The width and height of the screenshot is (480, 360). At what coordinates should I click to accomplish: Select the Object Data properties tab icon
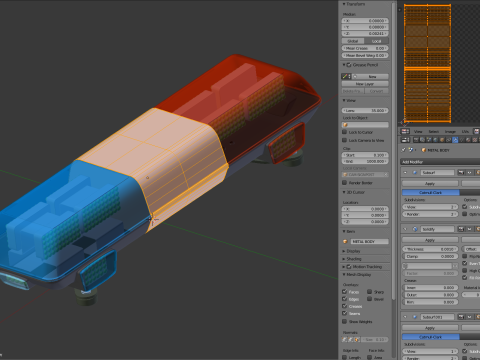click(462, 140)
